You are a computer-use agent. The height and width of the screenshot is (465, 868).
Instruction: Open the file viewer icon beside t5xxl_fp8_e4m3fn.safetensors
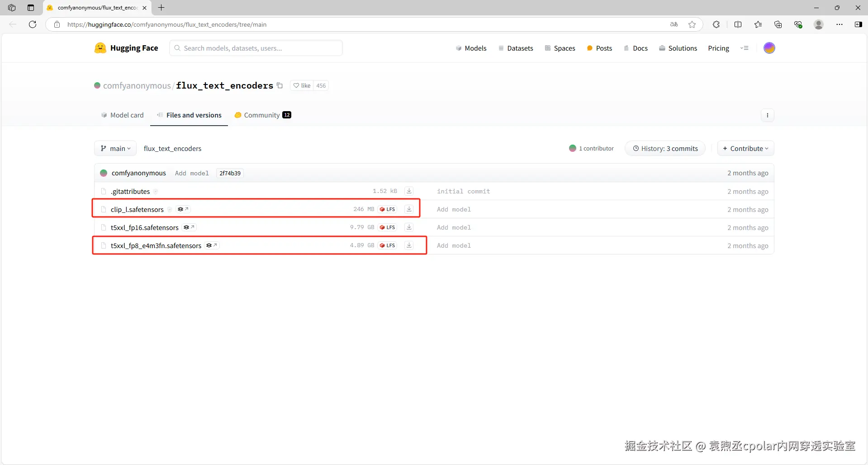pos(212,245)
